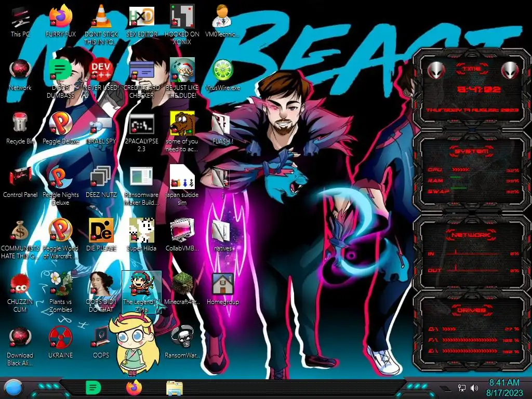Open the COMMUNISTS HATE THIS money bag icon
Screen dimensions: 532x399
pos(20,231)
